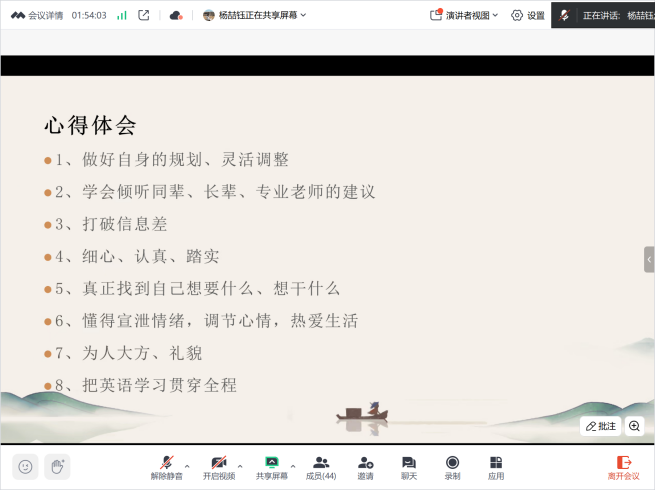Open the 成员(44) members panel
The image size is (655, 490).
321,467
